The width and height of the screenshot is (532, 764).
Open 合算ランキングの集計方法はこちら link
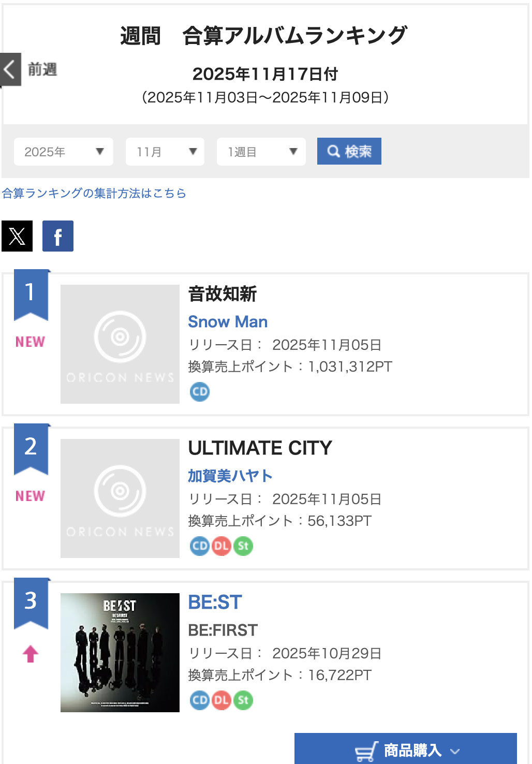(x=94, y=193)
